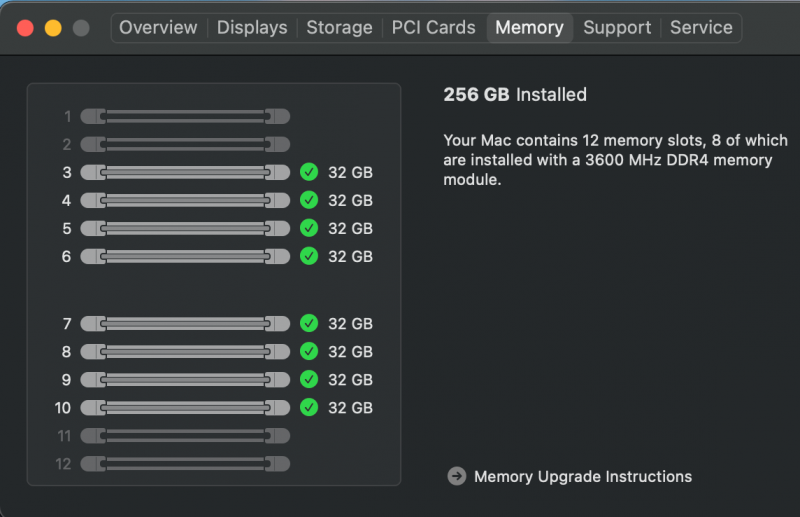Click the 32 GB label for slot 4
The width and height of the screenshot is (800, 517).
click(350, 200)
